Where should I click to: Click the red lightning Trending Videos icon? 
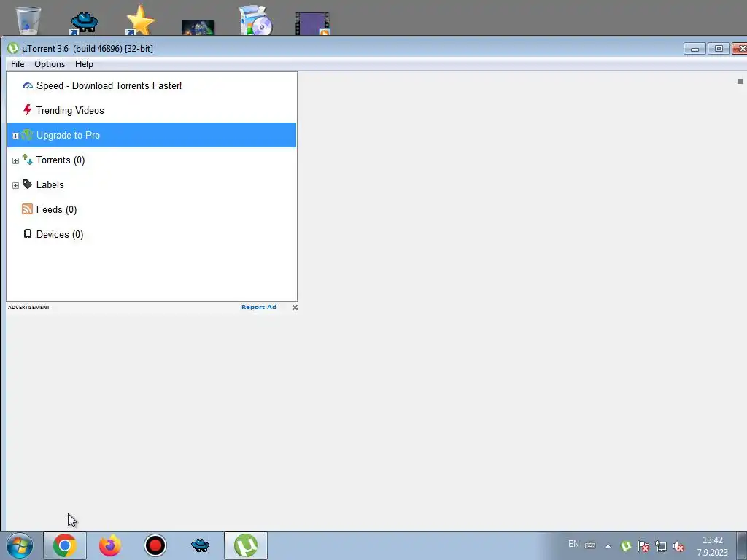click(27, 110)
